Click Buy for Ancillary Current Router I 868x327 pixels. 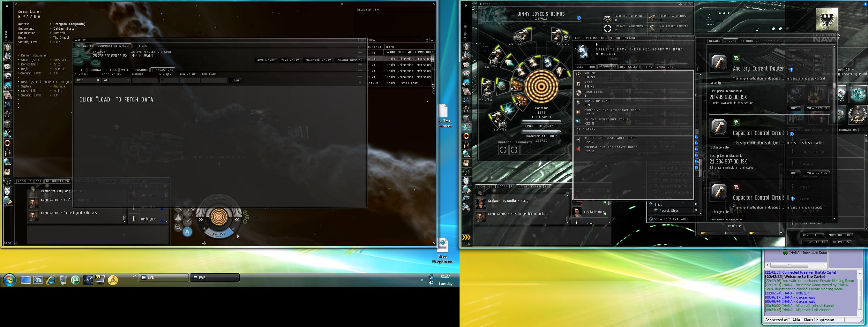794,108
